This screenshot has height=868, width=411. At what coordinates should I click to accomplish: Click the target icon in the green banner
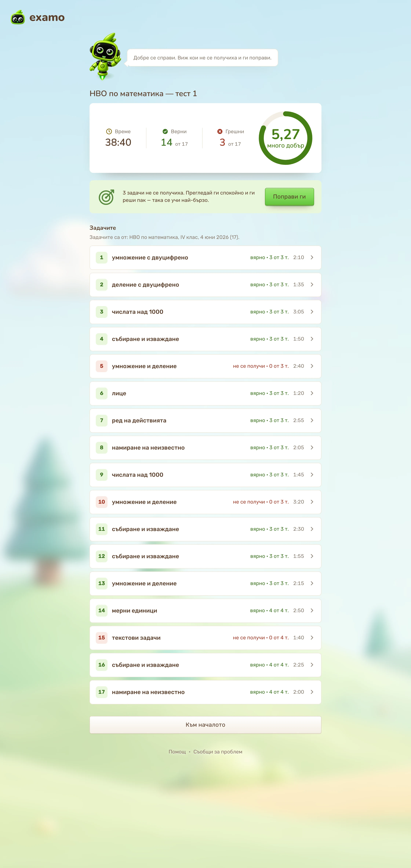pyautogui.click(x=106, y=197)
